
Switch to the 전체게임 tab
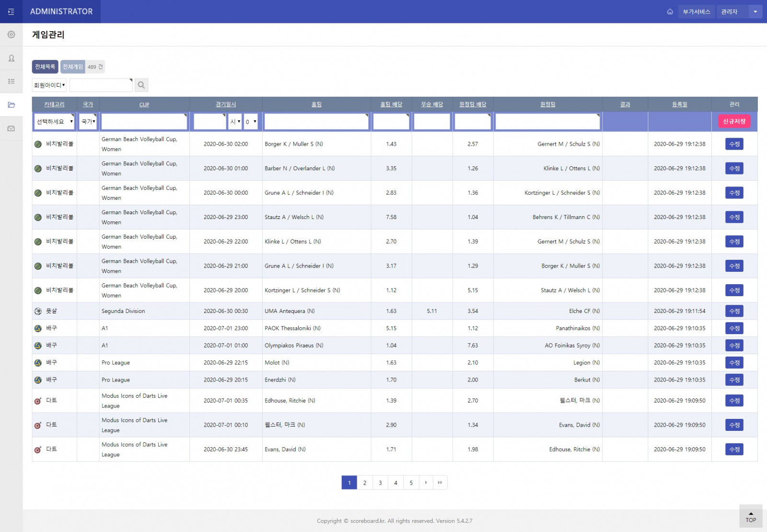(73, 67)
